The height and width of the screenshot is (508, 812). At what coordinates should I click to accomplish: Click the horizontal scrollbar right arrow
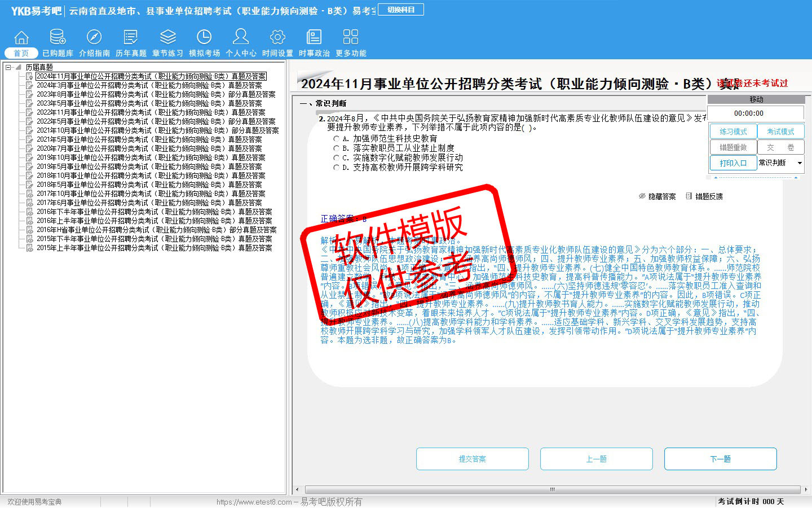(806, 489)
